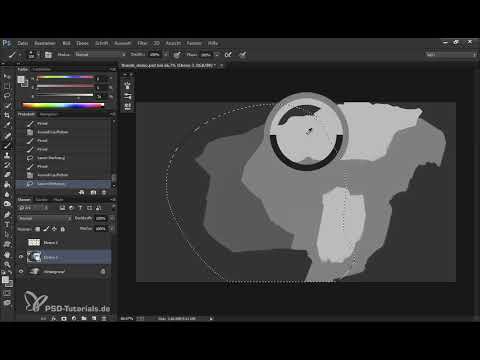Select the Move tool
The height and width of the screenshot is (360, 480).
tap(7, 76)
